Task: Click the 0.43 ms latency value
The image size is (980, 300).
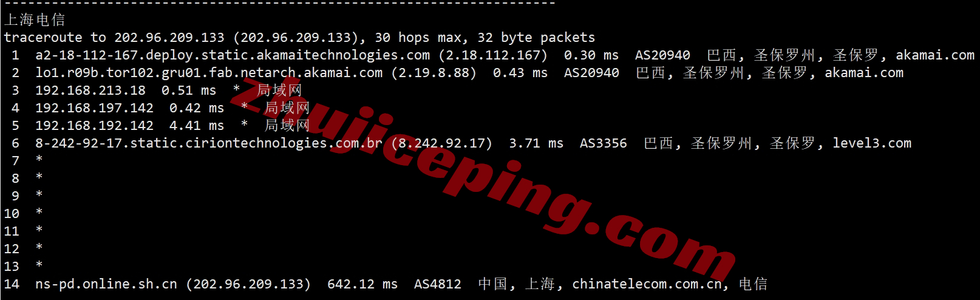Action: [x=520, y=73]
